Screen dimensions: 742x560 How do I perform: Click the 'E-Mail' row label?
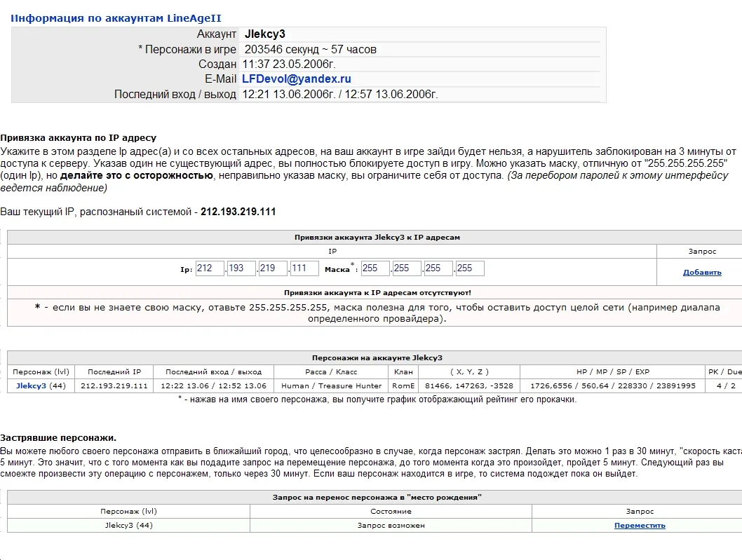(x=220, y=79)
